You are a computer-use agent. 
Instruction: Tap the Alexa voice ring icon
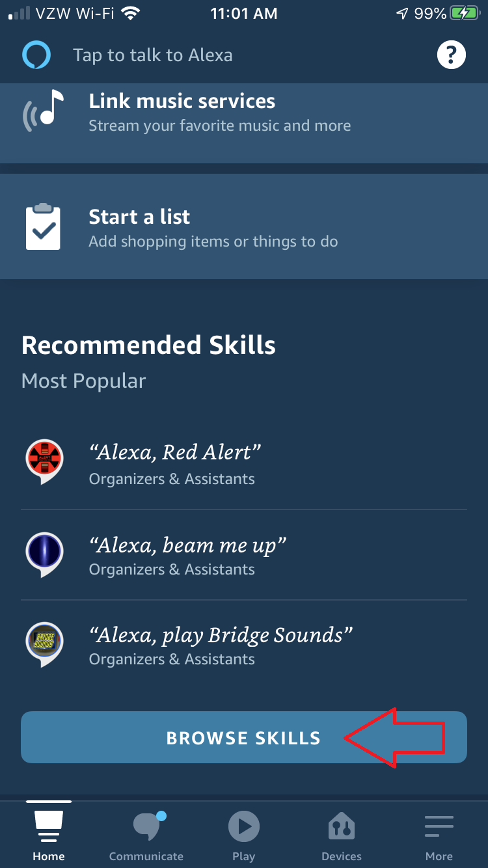pos(36,55)
